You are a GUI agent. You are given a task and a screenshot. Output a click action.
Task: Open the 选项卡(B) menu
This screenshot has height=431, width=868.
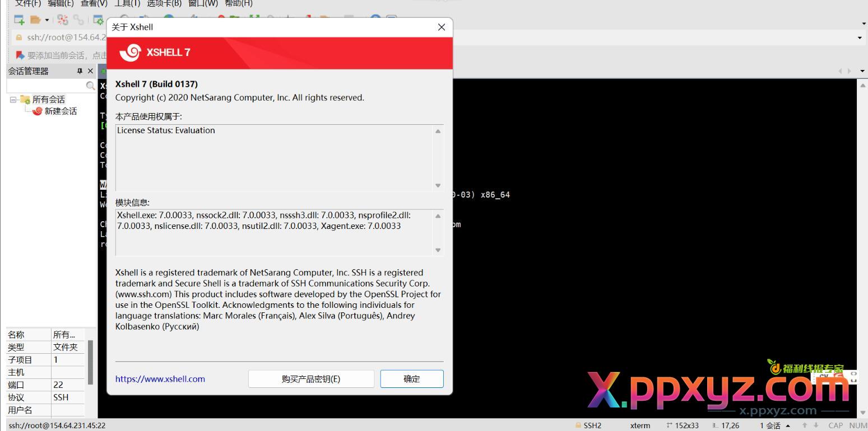[164, 3]
